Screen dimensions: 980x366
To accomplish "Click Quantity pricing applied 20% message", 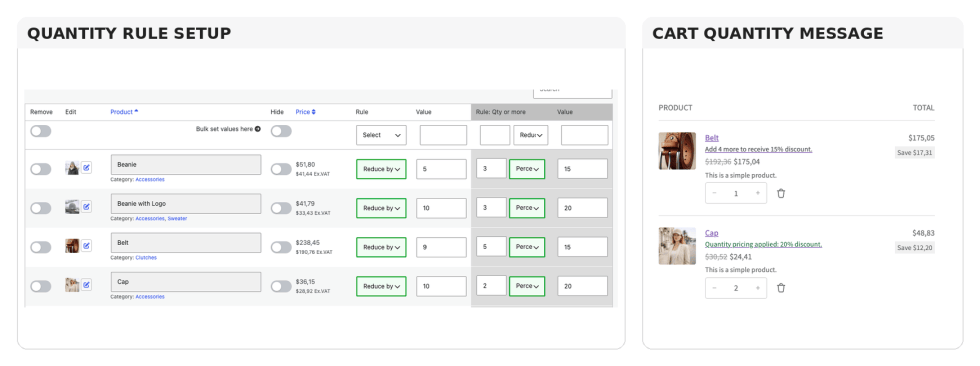I will click(763, 245).
